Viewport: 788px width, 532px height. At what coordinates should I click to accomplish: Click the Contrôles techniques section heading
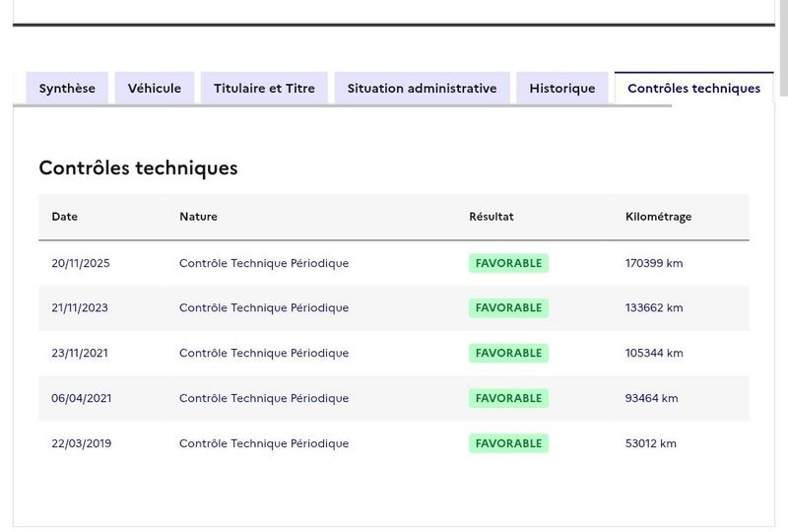click(x=138, y=167)
